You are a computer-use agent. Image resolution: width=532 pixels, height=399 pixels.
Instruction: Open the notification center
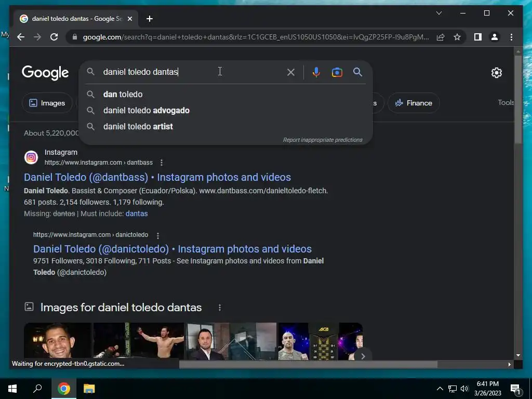coord(516,389)
